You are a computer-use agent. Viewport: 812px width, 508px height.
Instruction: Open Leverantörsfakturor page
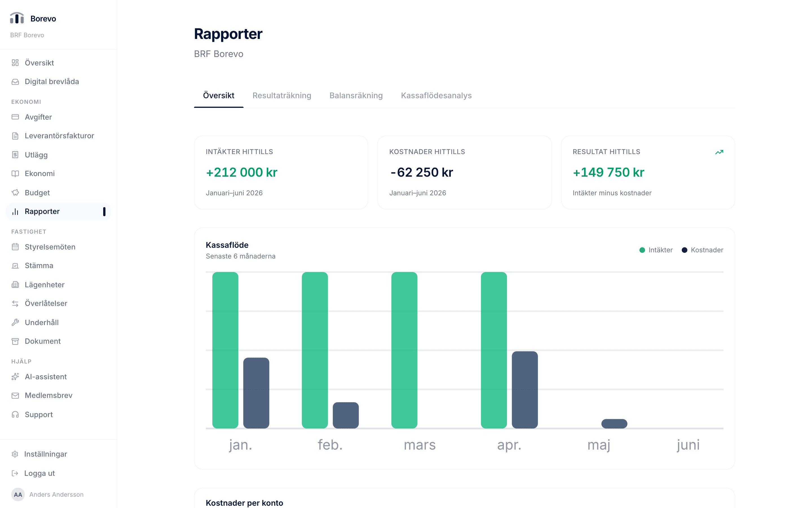click(x=58, y=136)
